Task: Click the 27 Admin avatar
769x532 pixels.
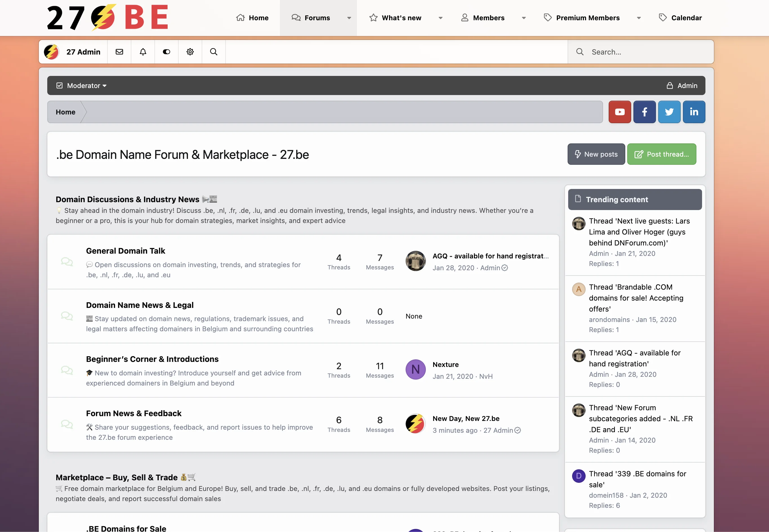Action: (51, 52)
